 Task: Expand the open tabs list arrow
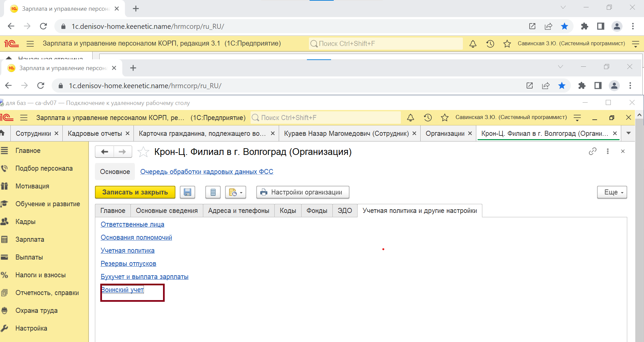[x=628, y=133]
